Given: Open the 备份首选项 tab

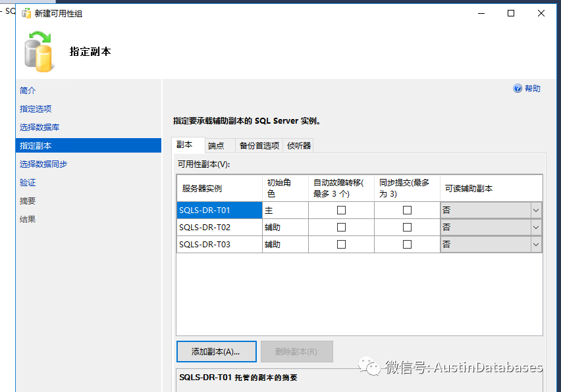Looking at the screenshot, I should (x=259, y=145).
